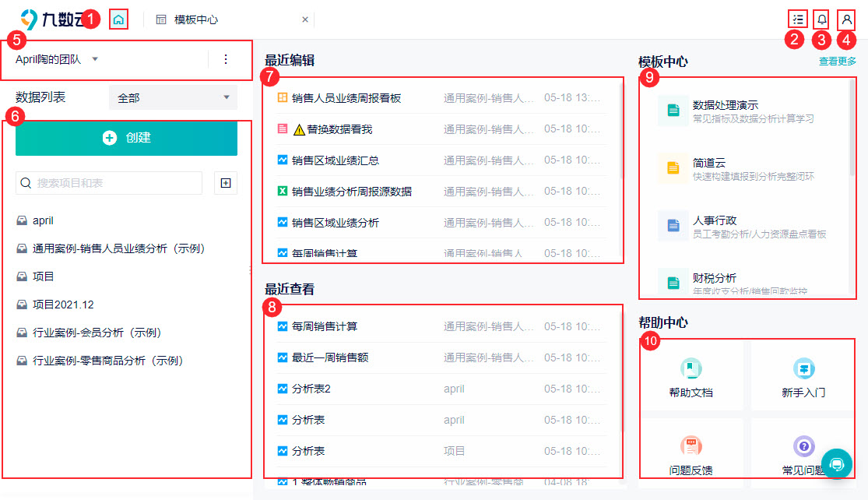The height and width of the screenshot is (500, 868).
Task: Close the 模板中心 tab
Action: point(305,19)
